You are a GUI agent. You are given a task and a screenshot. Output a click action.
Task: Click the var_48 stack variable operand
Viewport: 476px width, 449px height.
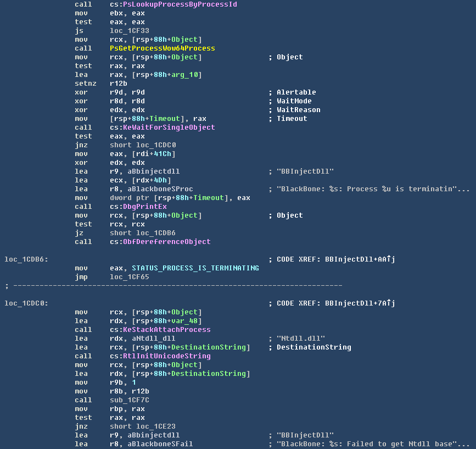point(188,321)
